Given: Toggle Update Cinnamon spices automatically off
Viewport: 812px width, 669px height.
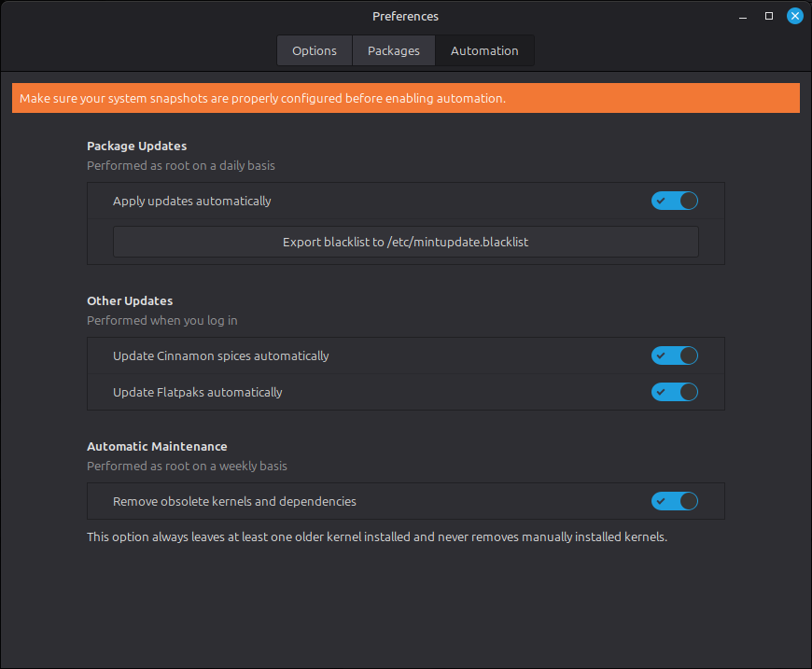Looking at the screenshot, I should 674,355.
